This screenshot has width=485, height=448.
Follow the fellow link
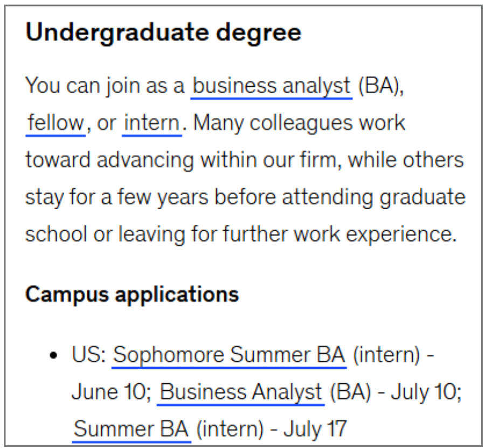[x=56, y=123]
